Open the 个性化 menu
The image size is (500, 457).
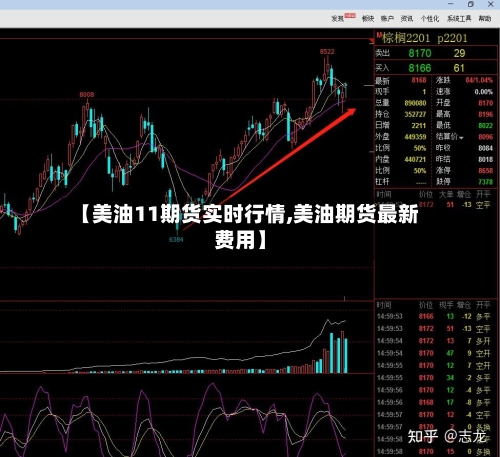click(430, 19)
